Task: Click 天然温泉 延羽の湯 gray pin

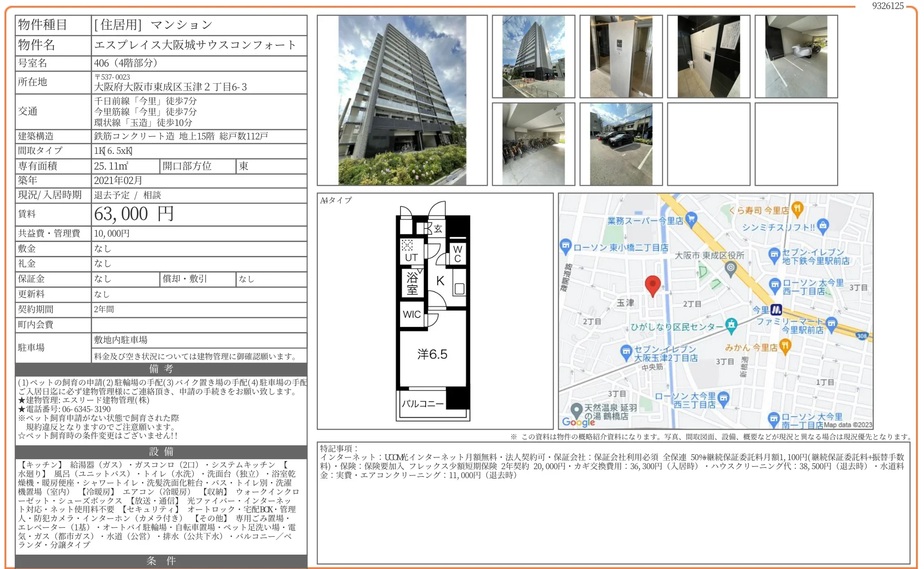Action: pyautogui.click(x=576, y=410)
